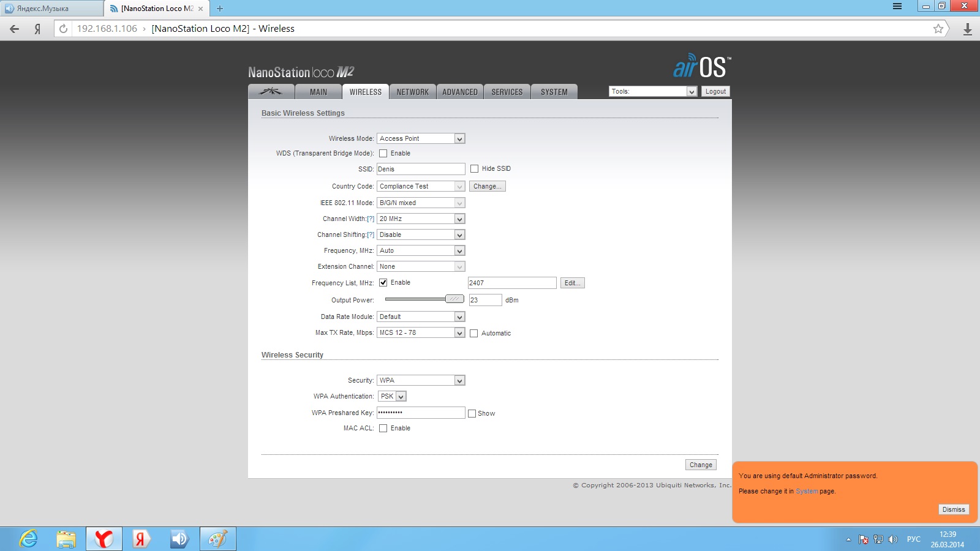Select the WIRELESS tab
Image resolution: width=980 pixels, height=551 pixels.
point(366,92)
